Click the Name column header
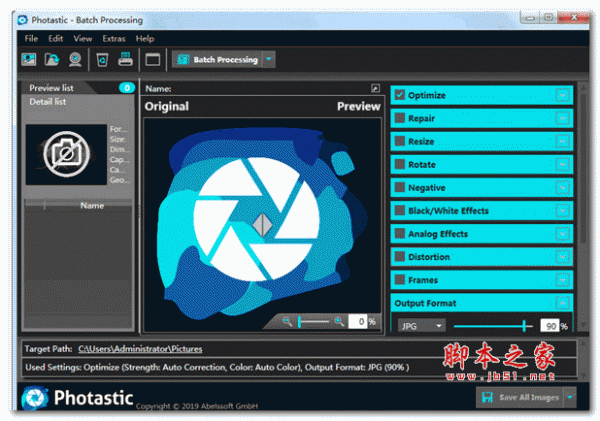 (x=92, y=206)
